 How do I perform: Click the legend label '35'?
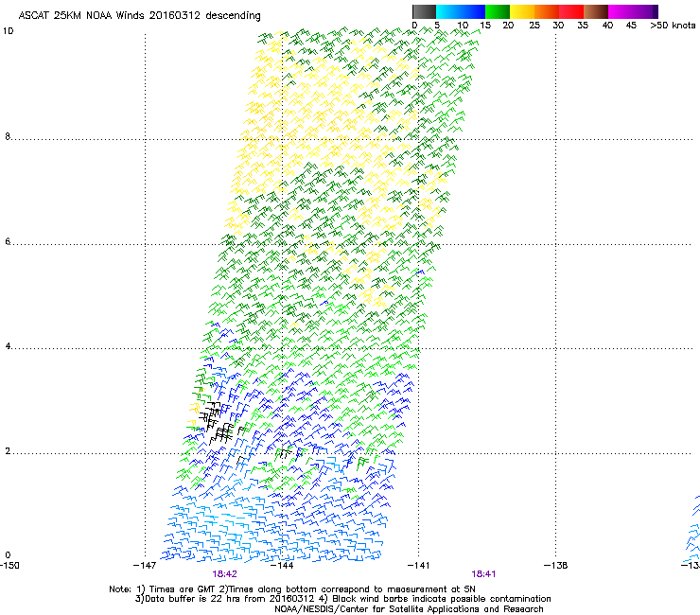(x=583, y=26)
